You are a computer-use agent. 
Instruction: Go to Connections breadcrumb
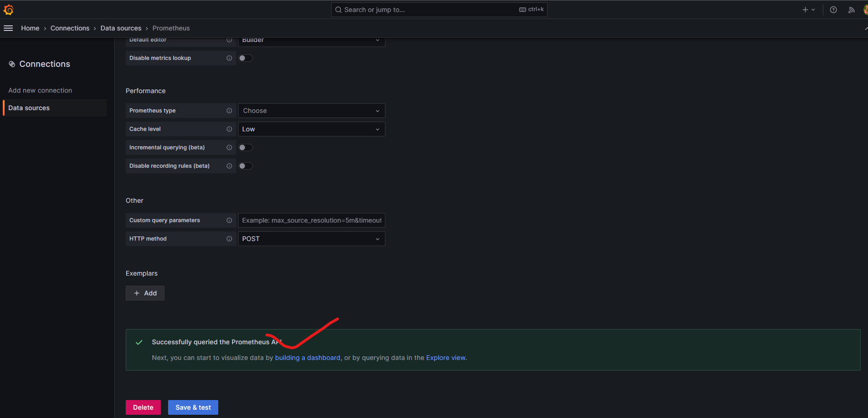pyautogui.click(x=70, y=28)
